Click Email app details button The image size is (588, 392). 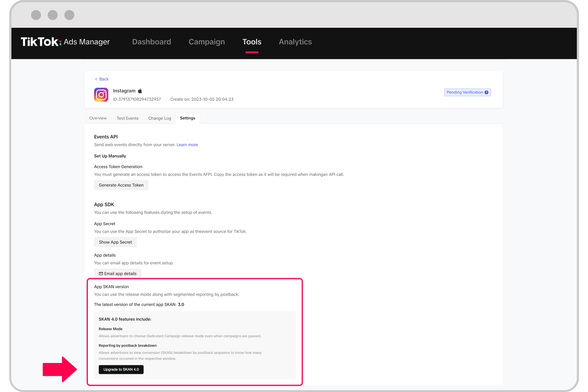pos(118,274)
